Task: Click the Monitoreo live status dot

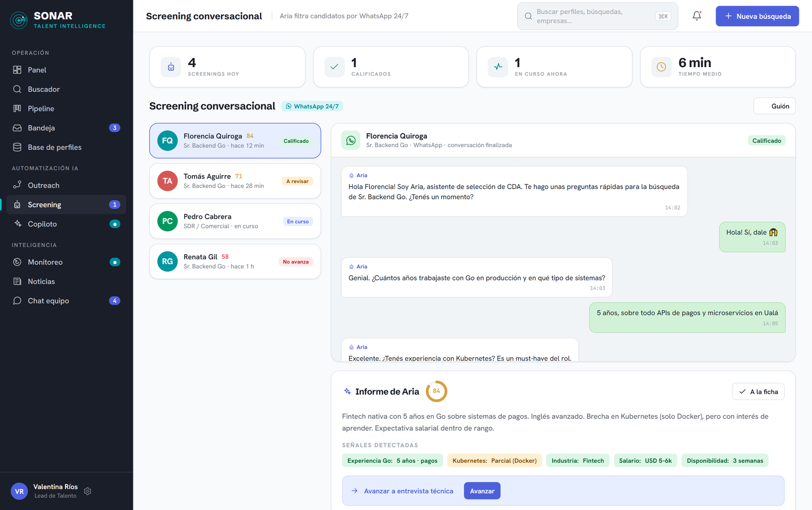Action: tap(115, 262)
